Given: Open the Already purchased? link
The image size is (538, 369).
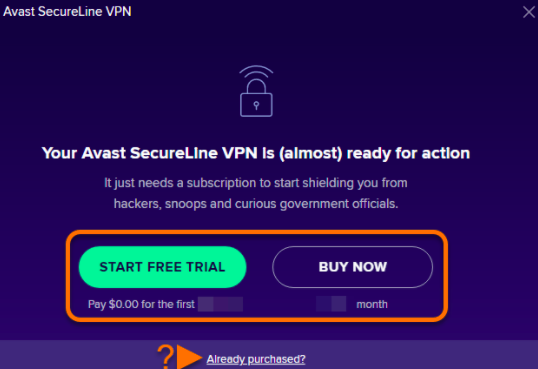Looking at the screenshot, I should (x=256, y=359).
